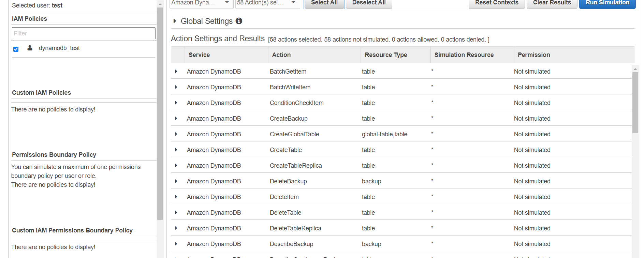Image resolution: width=644 pixels, height=258 pixels.
Task: Click Not simulated for DeleteItem
Action: coord(532,197)
